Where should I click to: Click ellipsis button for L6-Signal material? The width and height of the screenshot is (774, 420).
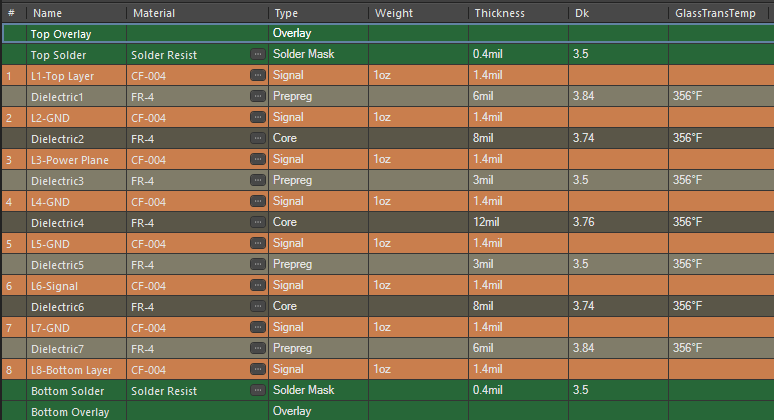coord(258,286)
